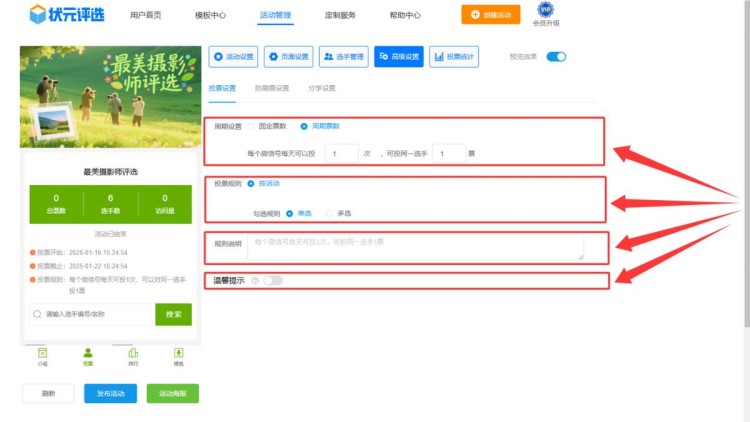The width and height of the screenshot is (750, 422).
Task: Open the 介绍 tab icon in the preview
Action: tap(42, 355)
